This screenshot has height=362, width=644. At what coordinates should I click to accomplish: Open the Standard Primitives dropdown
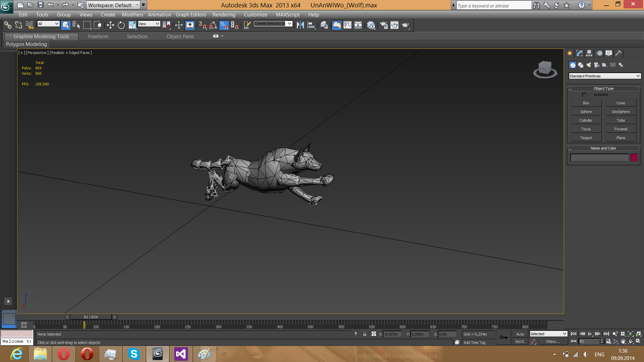pos(604,76)
